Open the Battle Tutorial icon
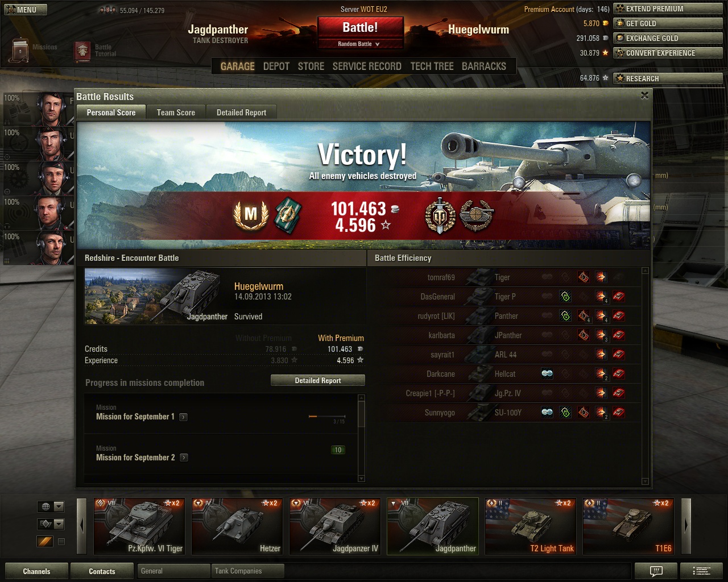Viewport: 728px width, 582px height. point(83,52)
